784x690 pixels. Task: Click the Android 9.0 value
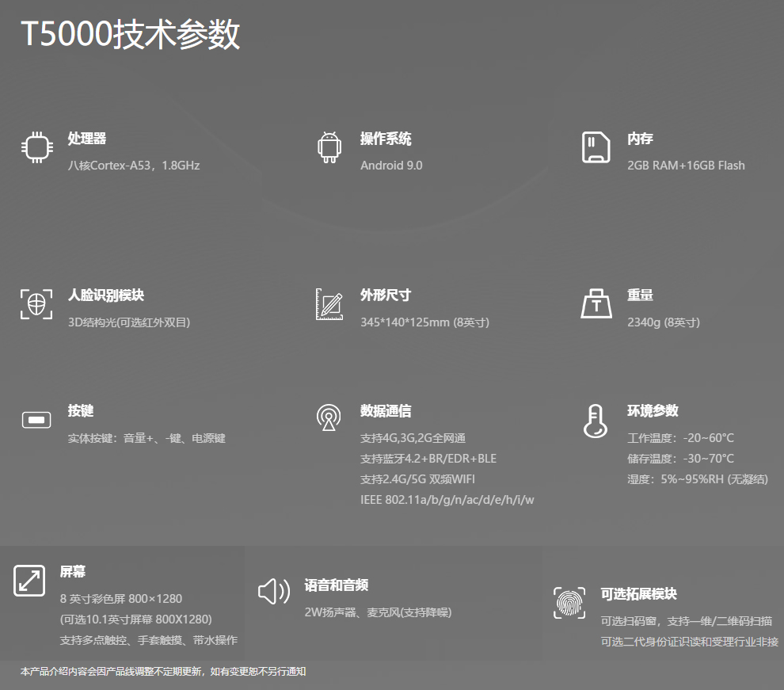point(391,166)
